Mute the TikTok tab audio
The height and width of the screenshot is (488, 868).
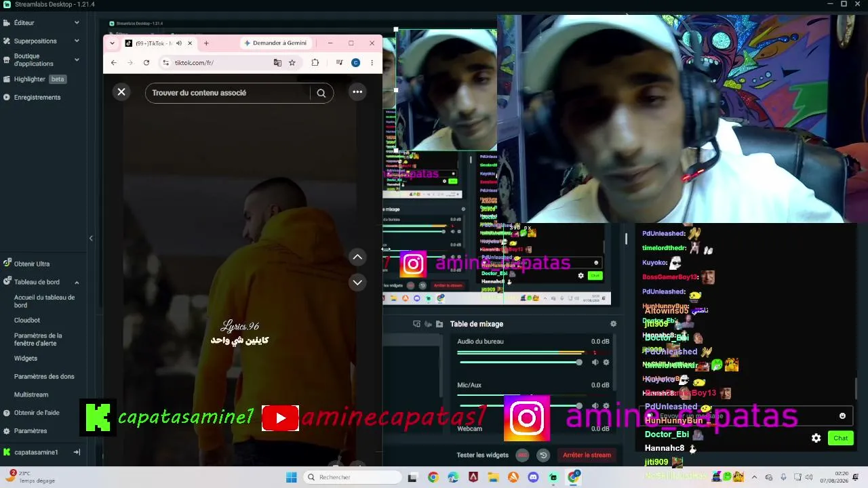click(179, 43)
